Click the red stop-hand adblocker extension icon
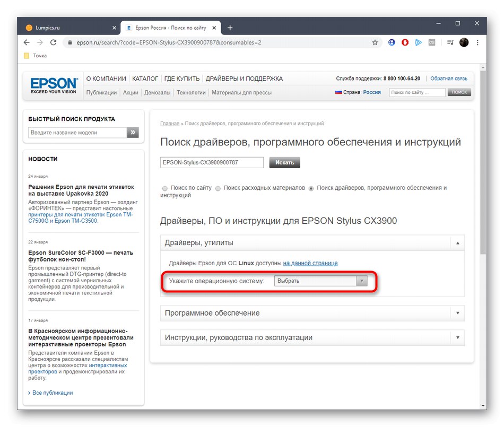 pyautogui.click(x=404, y=42)
